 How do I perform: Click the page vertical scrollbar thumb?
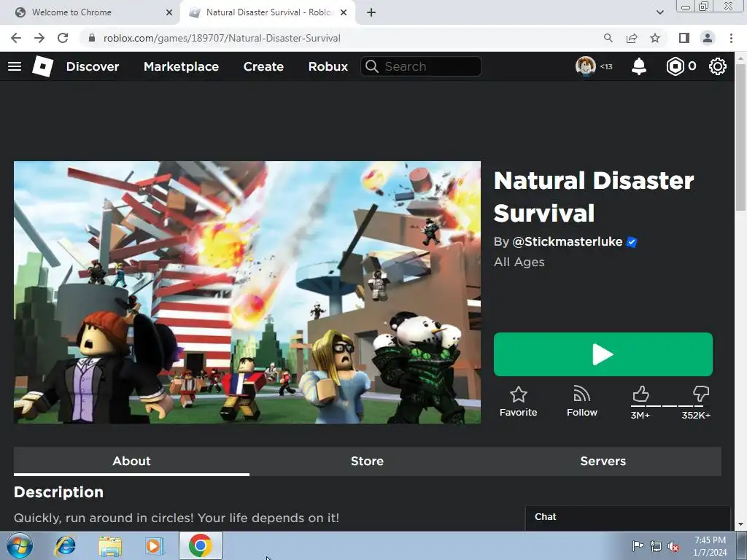(740, 136)
